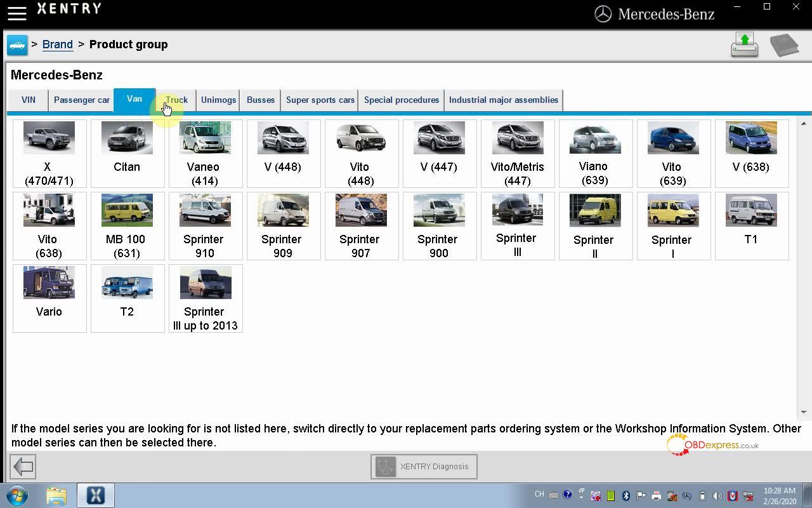Open the Action Center flag icon
This screenshot has width=812, height=508.
641,495
